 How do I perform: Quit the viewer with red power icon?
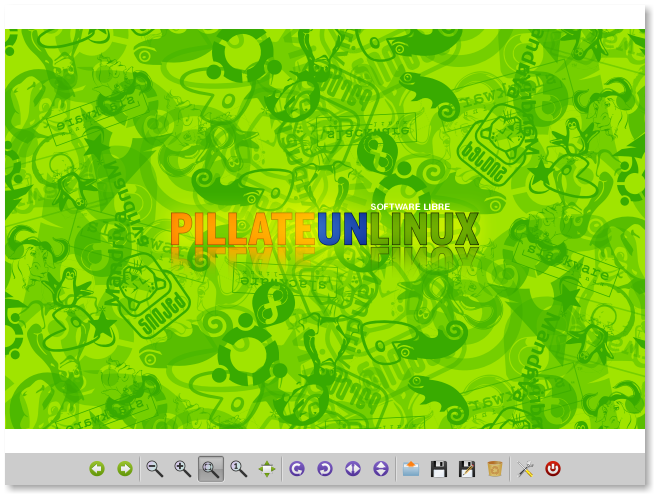(553, 469)
